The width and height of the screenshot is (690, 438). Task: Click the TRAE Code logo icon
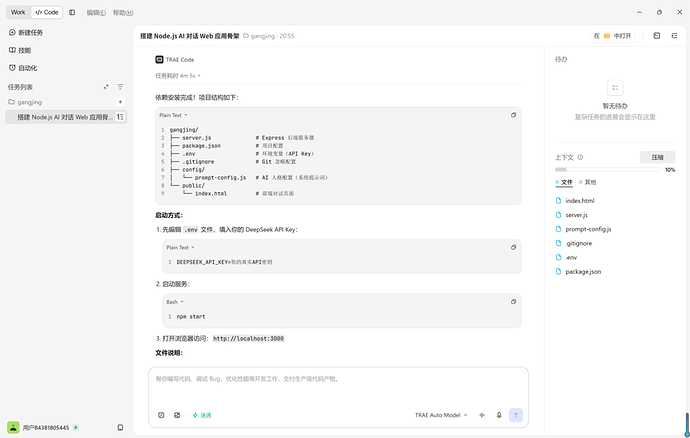(159, 59)
